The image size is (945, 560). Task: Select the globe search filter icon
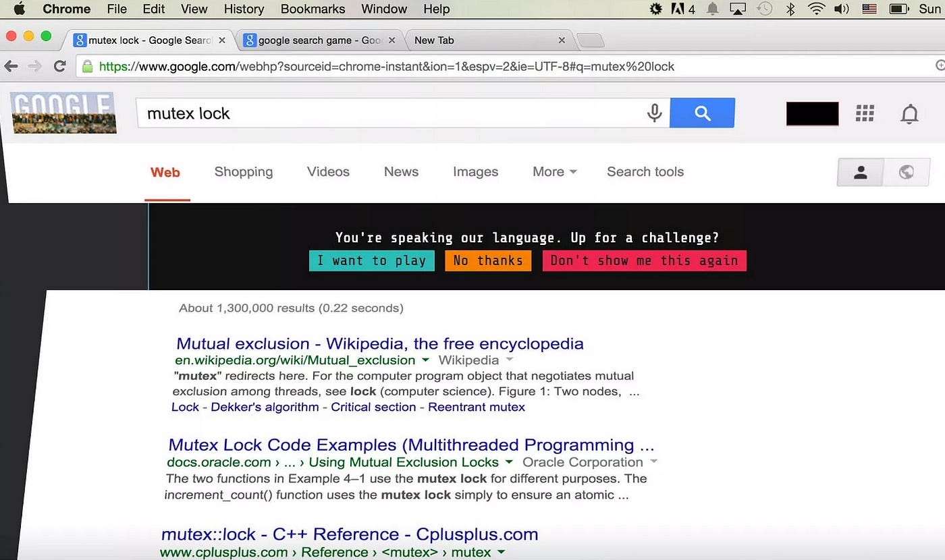tap(907, 172)
